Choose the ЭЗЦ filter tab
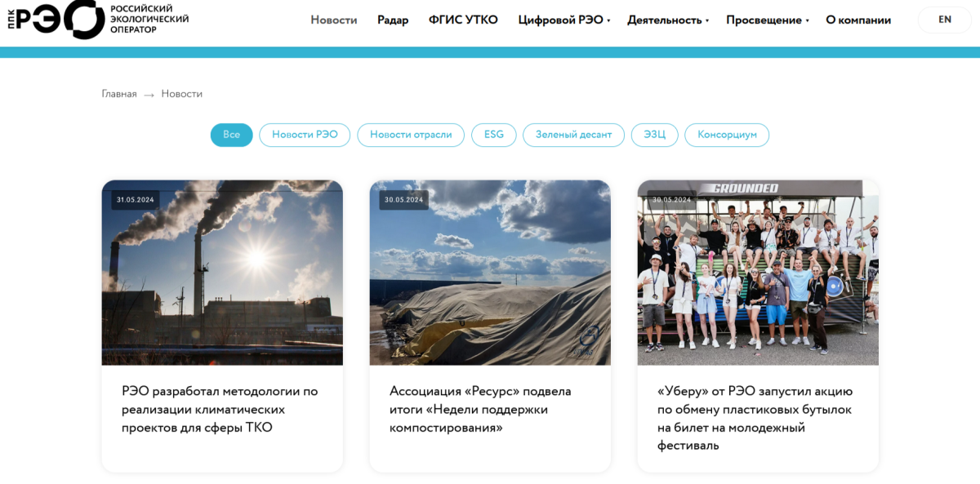Screen dimensions: 980x484 point(655,135)
